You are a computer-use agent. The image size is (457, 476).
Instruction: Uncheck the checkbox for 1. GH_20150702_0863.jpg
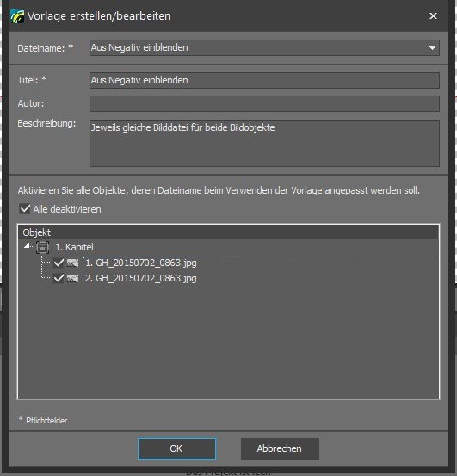[59, 263]
